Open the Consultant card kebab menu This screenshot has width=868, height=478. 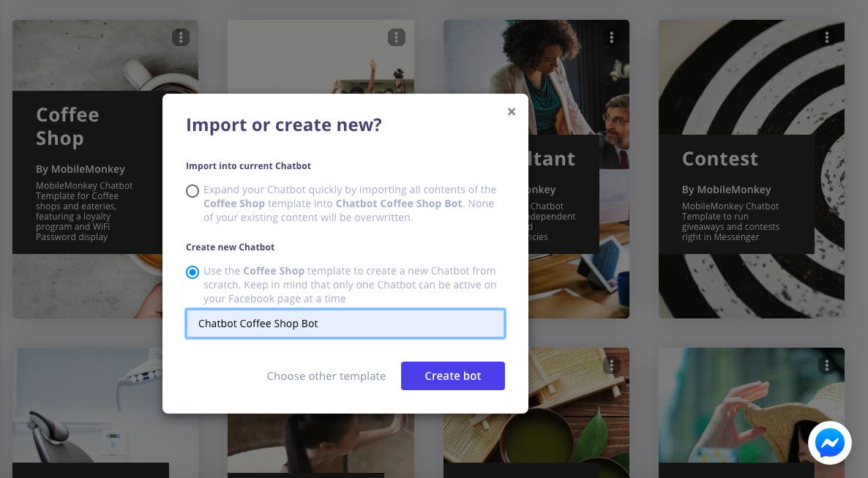pyautogui.click(x=611, y=37)
